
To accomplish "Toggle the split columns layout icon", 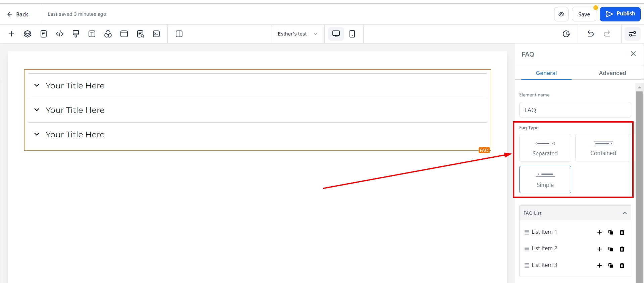I will point(179,34).
